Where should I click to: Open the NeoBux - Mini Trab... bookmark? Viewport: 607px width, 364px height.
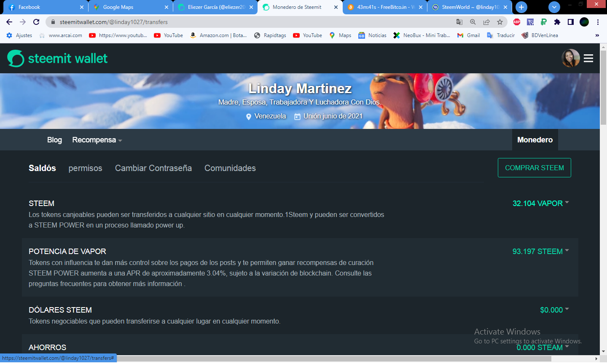point(422,35)
